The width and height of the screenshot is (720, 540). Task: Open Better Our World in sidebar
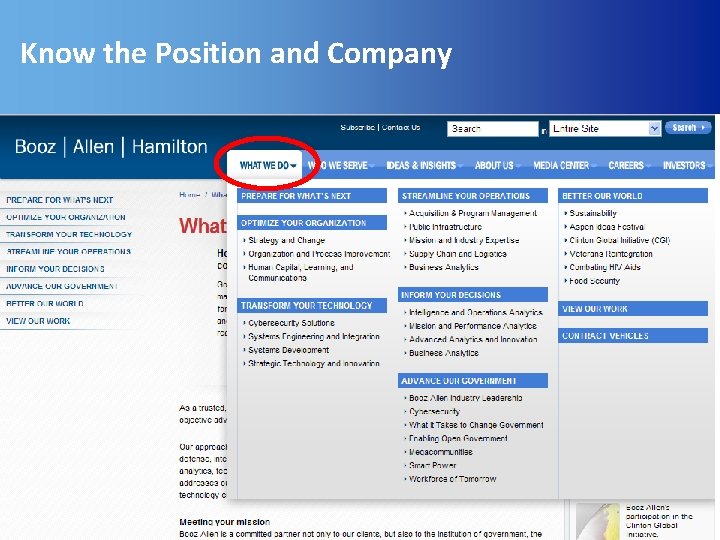tap(45, 304)
